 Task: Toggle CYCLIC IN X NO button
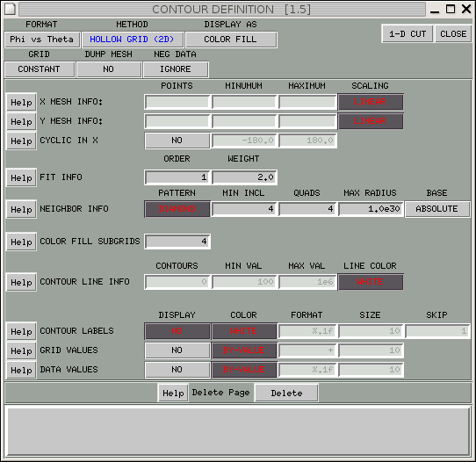[x=177, y=141]
